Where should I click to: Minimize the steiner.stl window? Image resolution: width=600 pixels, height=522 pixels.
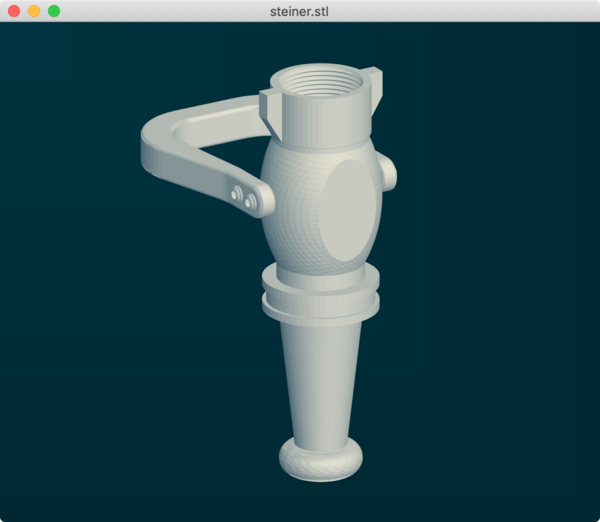[x=34, y=11]
